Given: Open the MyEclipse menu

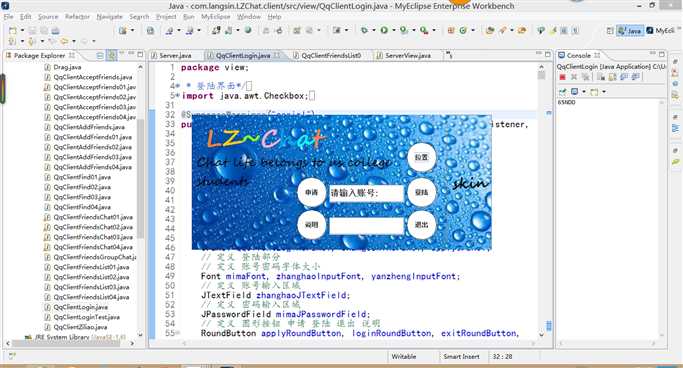Looking at the screenshot, I should (216, 17).
